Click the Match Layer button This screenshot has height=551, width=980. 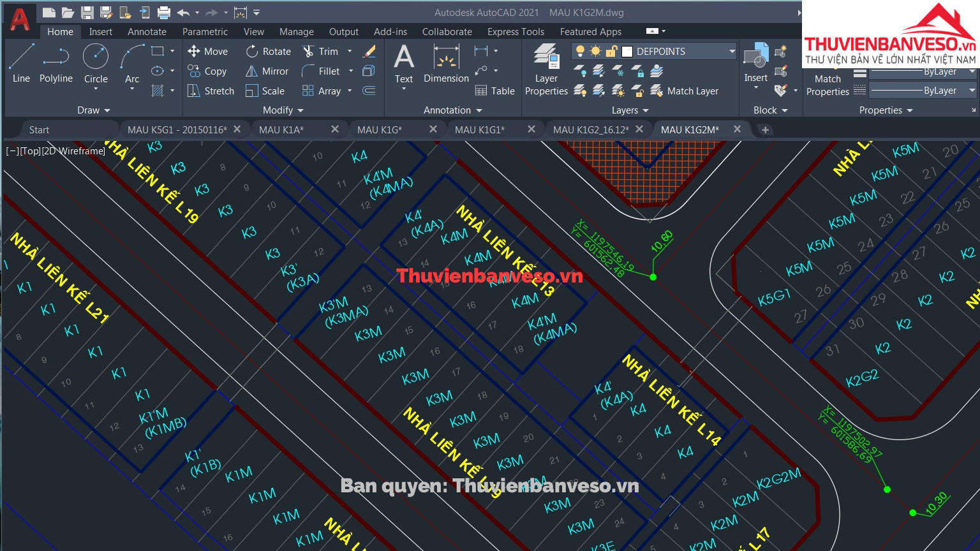tap(685, 91)
